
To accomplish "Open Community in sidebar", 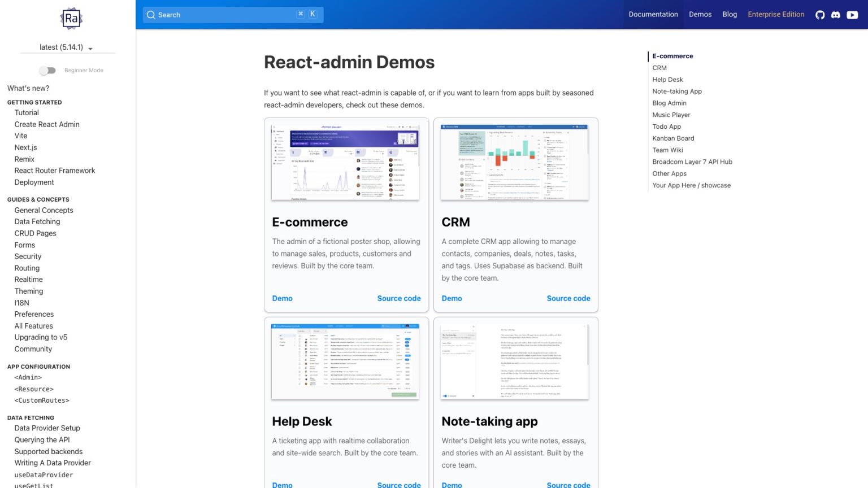I will pos(33,349).
